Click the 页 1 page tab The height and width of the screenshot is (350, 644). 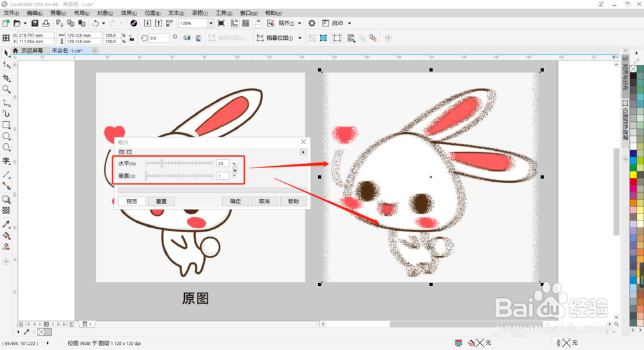point(87,324)
